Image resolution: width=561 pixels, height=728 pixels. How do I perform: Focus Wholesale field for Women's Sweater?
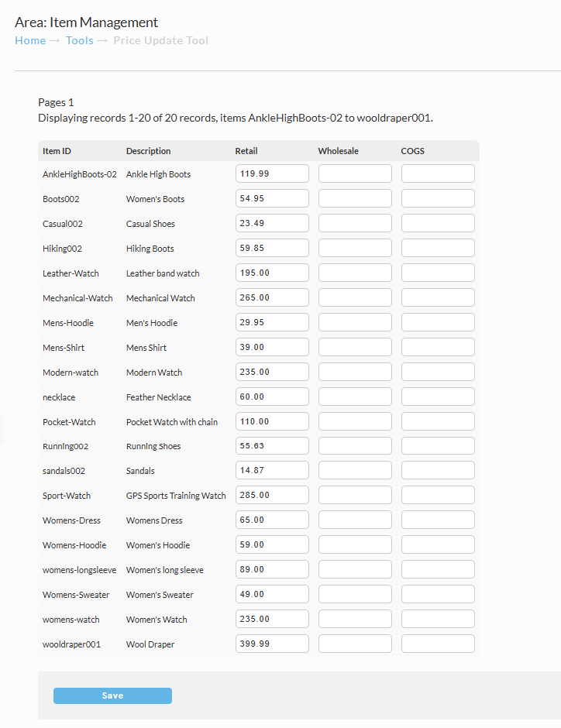(355, 594)
